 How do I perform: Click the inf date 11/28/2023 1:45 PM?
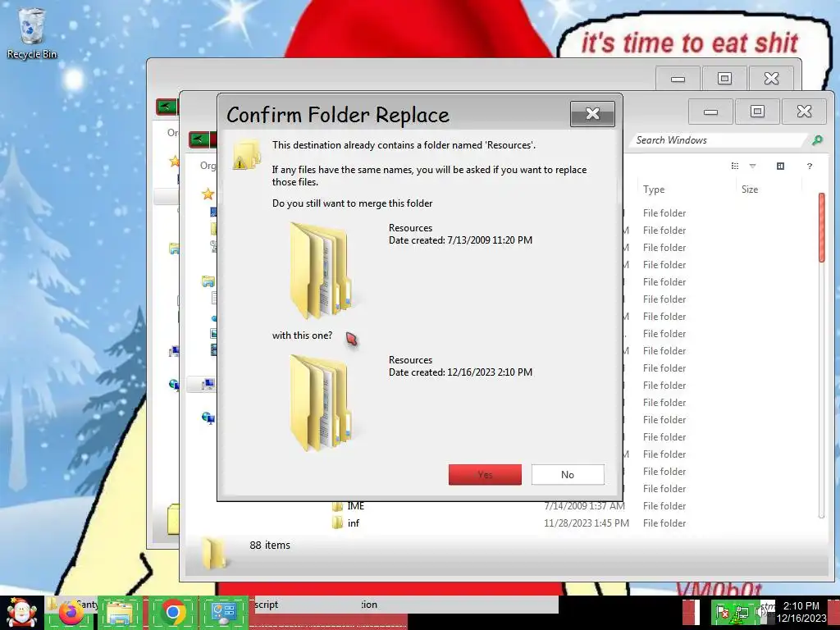tap(586, 523)
